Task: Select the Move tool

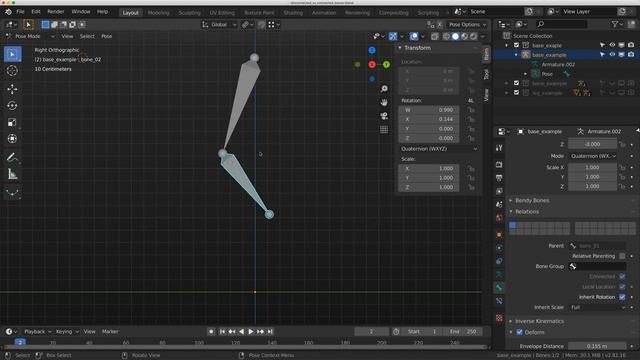Action: tap(12, 89)
